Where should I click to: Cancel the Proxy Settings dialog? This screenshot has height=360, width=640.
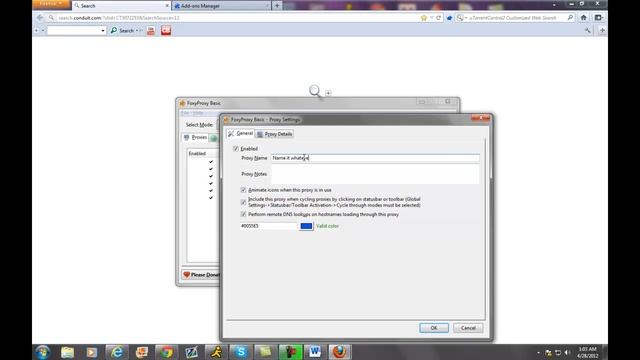(x=468, y=328)
